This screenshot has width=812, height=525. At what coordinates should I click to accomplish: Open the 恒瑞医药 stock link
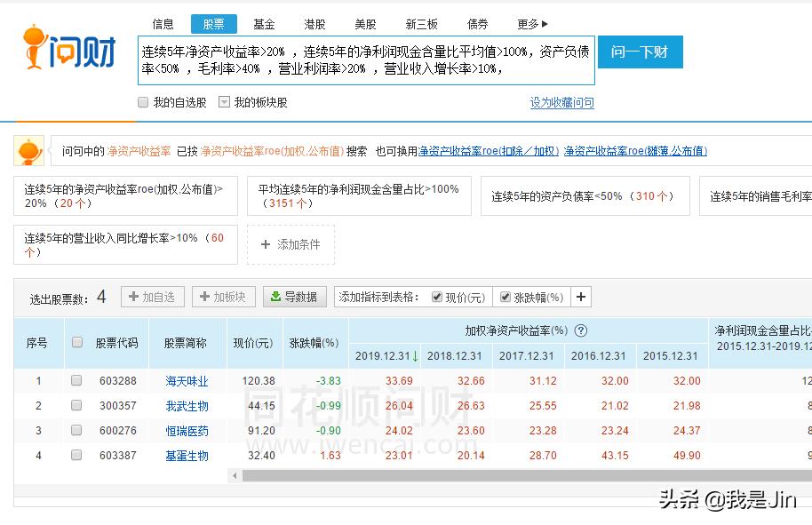point(187,430)
